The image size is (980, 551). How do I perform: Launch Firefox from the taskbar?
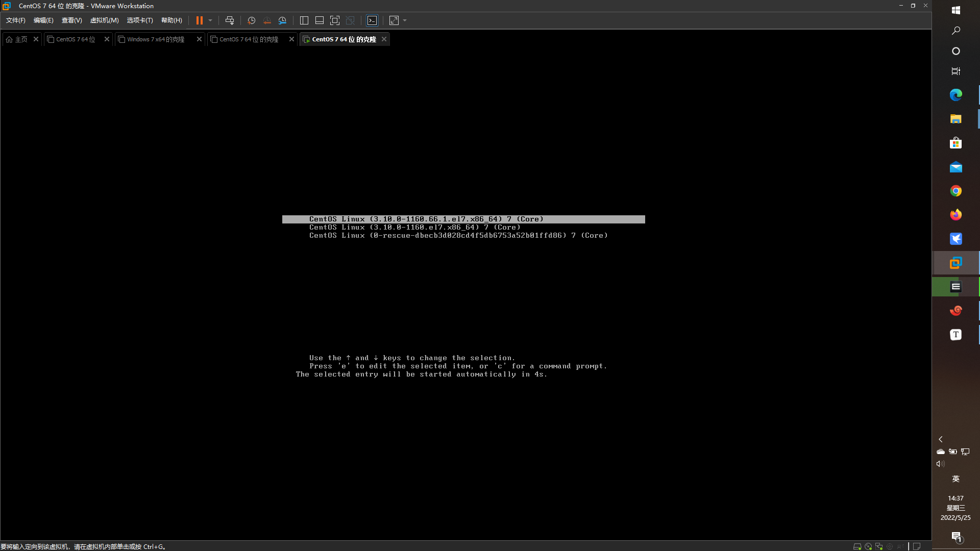tap(956, 215)
